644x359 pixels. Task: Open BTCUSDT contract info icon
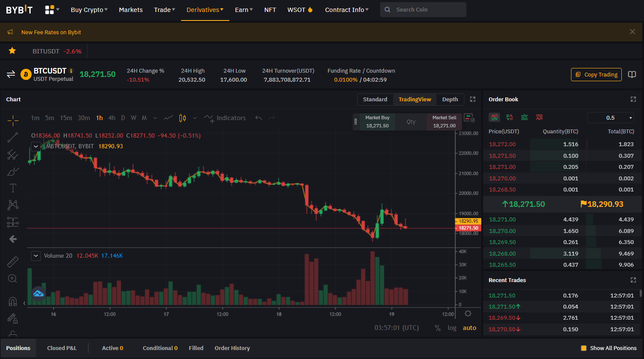pyautogui.click(x=71, y=71)
